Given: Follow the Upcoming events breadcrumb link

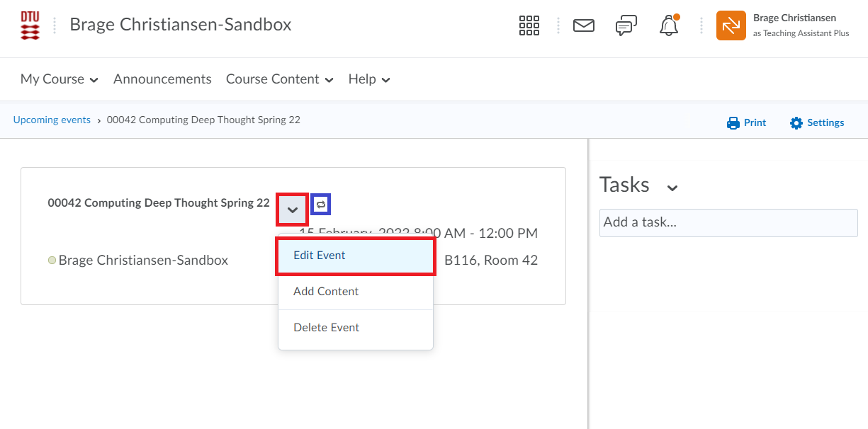Looking at the screenshot, I should pyautogui.click(x=52, y=120).
